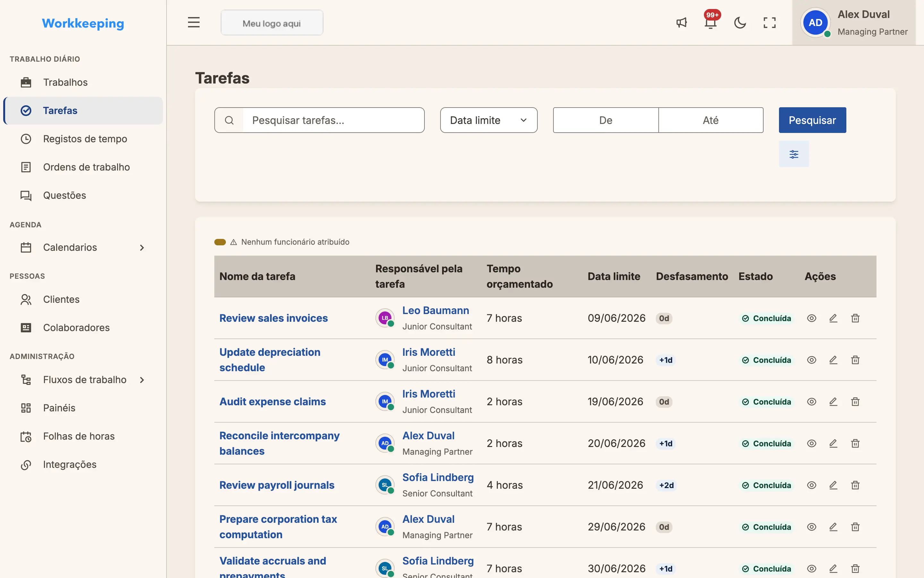Navigate to Questões

point(83,195)
